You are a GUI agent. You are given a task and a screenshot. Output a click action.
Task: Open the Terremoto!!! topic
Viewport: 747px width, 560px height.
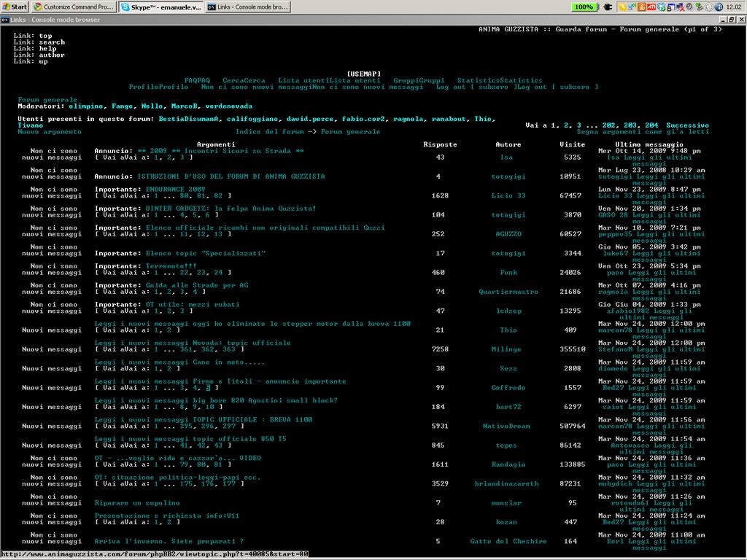(x=171, y=266)
